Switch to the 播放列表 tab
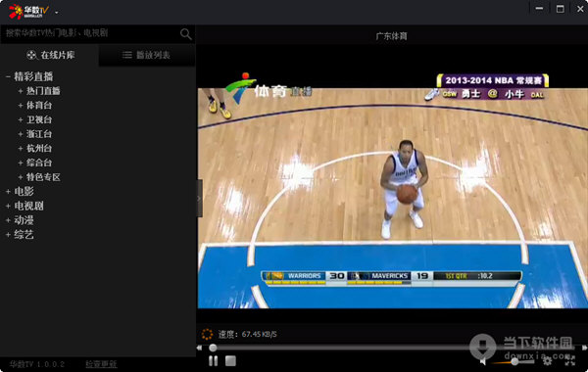This screenshot has width=588, height=372. [x=147, y=55]
